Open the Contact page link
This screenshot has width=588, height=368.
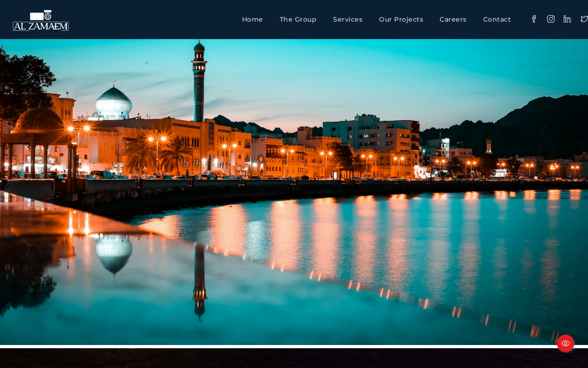[497, 19]
